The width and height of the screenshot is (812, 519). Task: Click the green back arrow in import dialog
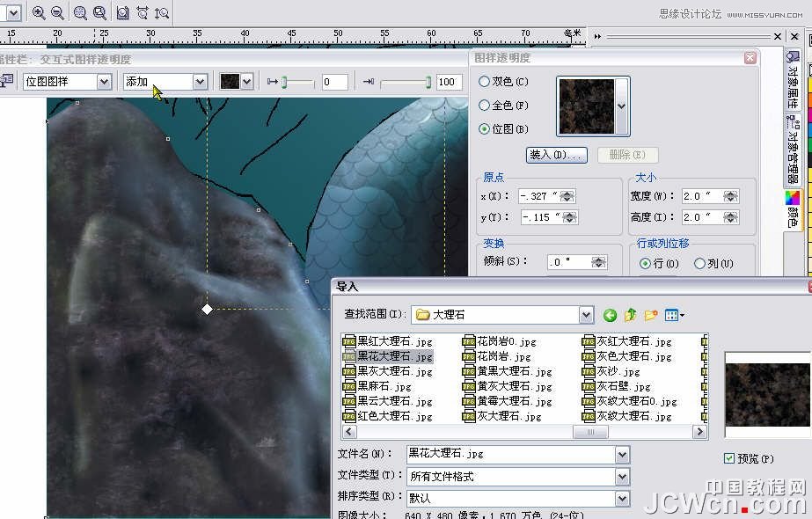(611, 315)
